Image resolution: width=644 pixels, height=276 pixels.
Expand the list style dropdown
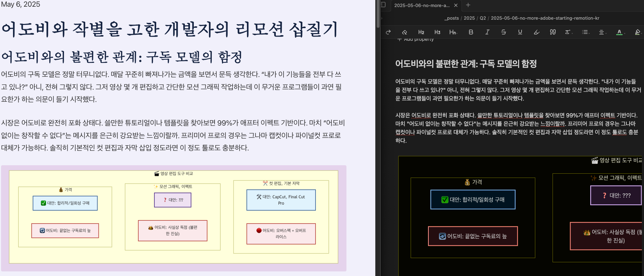click(585, 32)
